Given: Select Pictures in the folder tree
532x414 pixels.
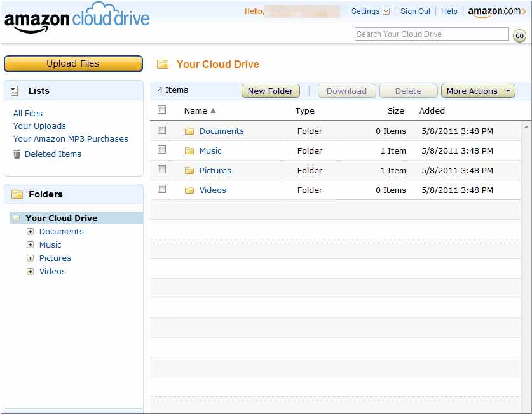Looking at the screenshot, I should [55, 258].
